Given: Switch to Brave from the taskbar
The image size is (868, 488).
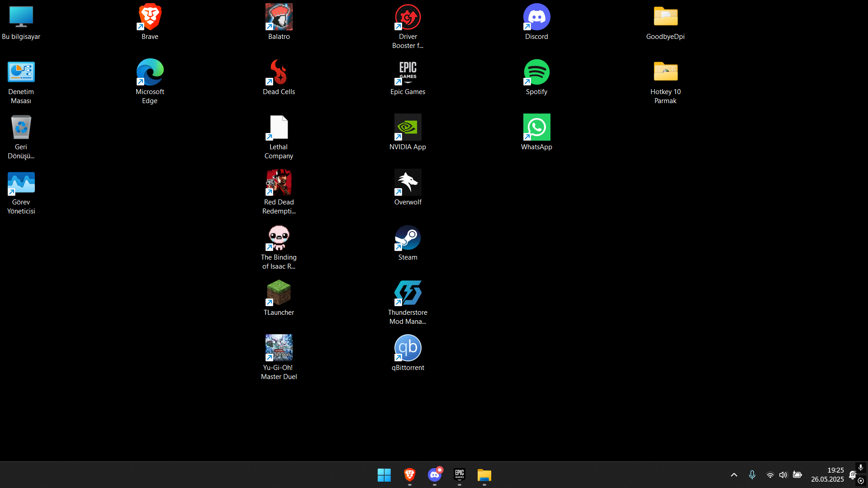Looking at the screenshot, I should coord(409,475).
